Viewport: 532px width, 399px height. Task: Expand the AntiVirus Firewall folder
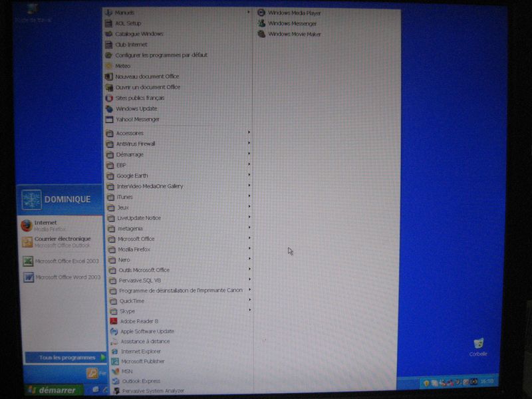coord(178,144)
